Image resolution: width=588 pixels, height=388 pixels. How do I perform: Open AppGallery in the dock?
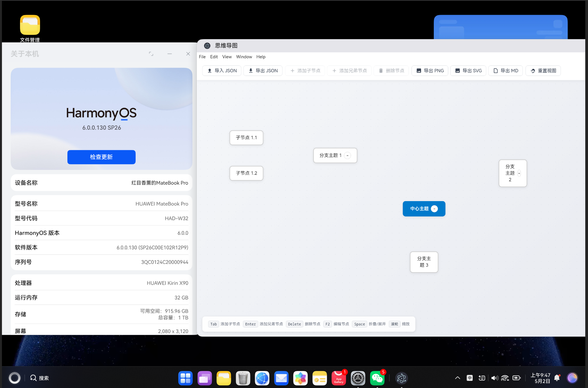(339, 378)
